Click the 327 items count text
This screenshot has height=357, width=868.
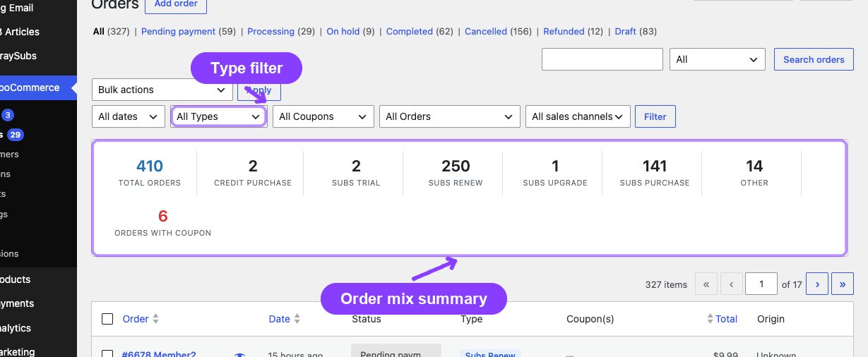click(x=666, y=284)
